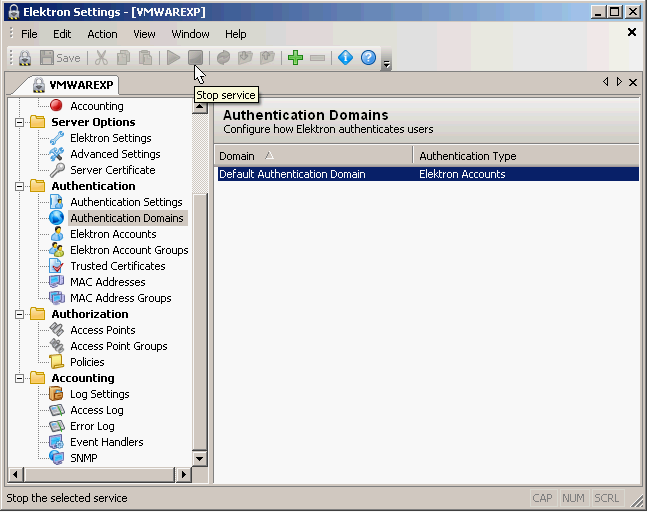Viewport: 647px width, 512px height.
Task: Open the Action menu
Action: [102, 34]
